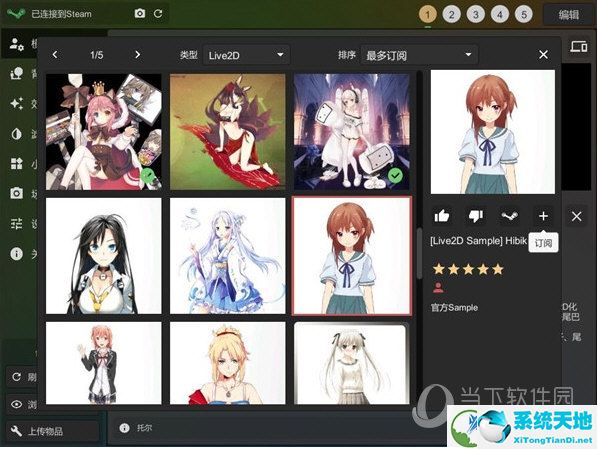Take a screenshot with the camera icon
The height and width of the screenshot is (449, 597).
tap(140, 14)
